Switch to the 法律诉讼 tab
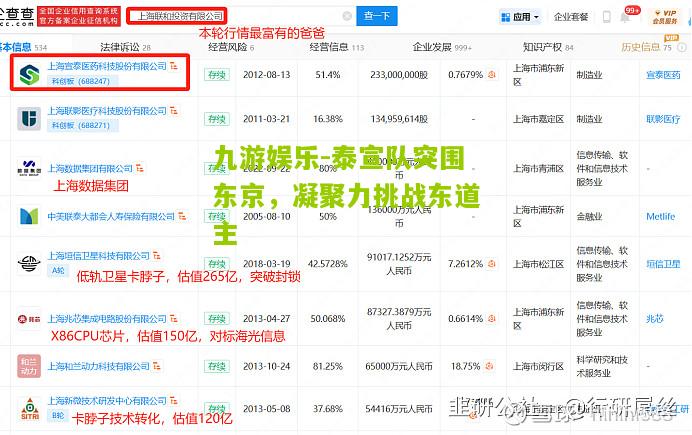This screenshot has width=692, height=435. (125, 47)
